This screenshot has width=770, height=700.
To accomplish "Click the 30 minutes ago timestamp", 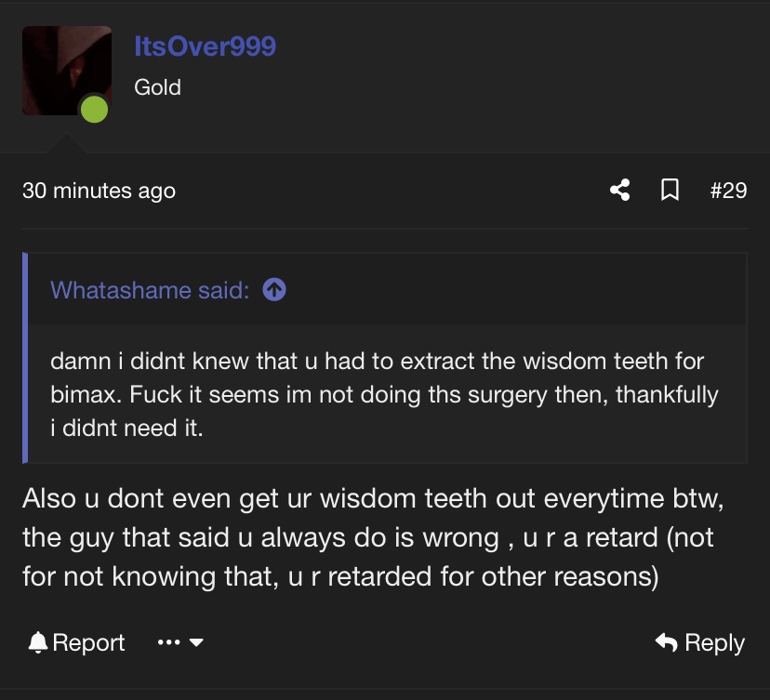I will pos(99,191).
